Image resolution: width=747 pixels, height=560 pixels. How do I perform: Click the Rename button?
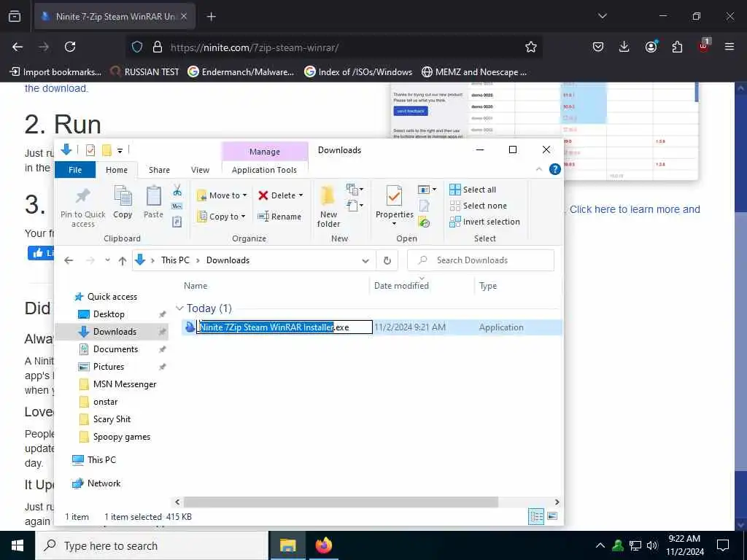point(279,216)
